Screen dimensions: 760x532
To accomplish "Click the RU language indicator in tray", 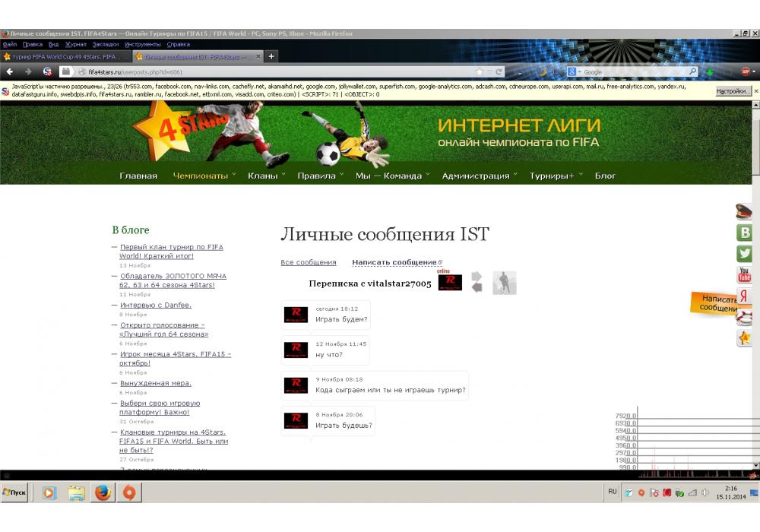I will pyautogui.click(x=612, y=491).
